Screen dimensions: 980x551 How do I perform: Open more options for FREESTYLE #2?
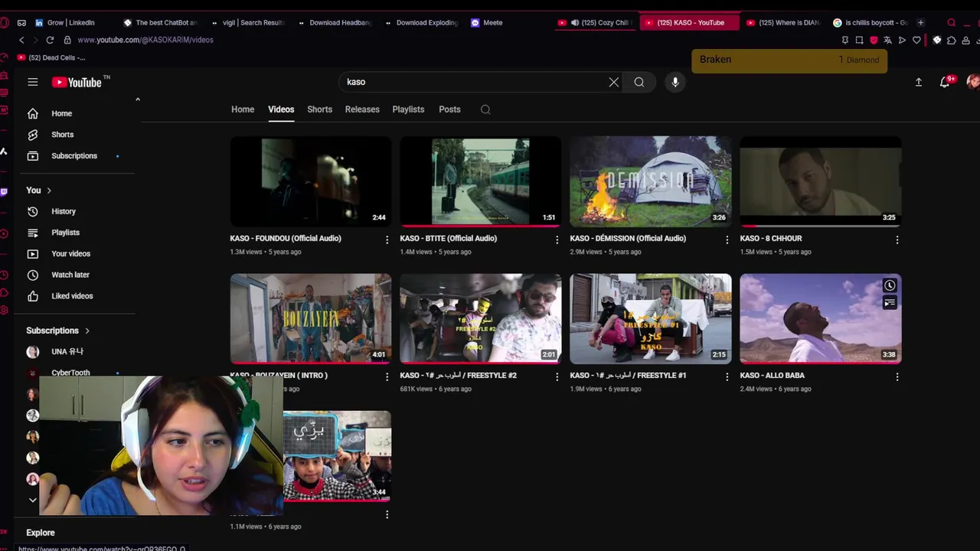[557, 377]
